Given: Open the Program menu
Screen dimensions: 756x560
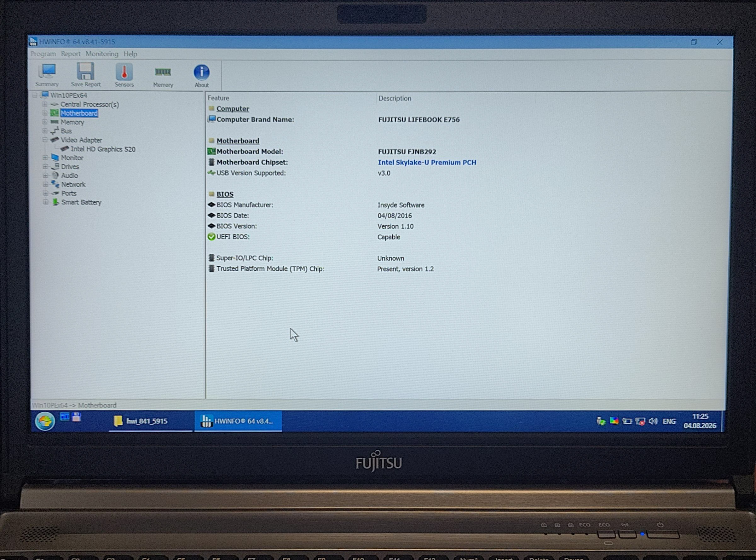Looking at the screenshot, I should (x=43, y=54).
